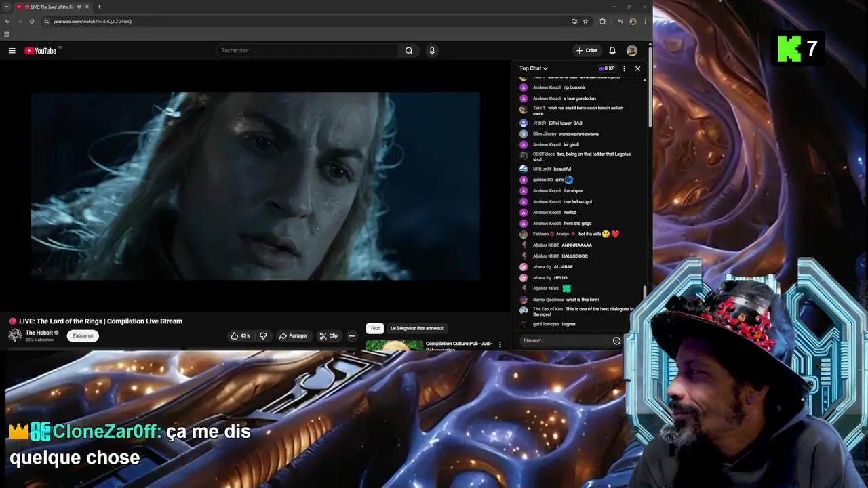Click UFO_milf 'beautiful' message
This screenshot has width=868, height=488.
[552, 169]
